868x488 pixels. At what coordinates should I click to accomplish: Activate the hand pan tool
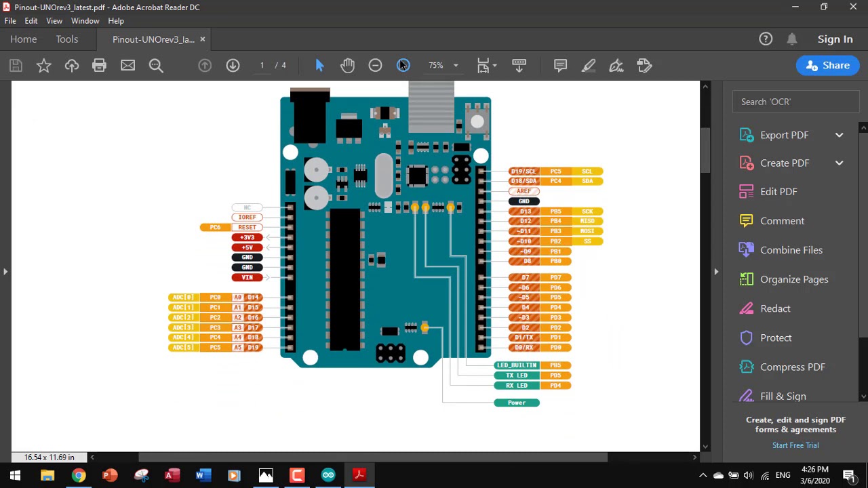(347, 66)
